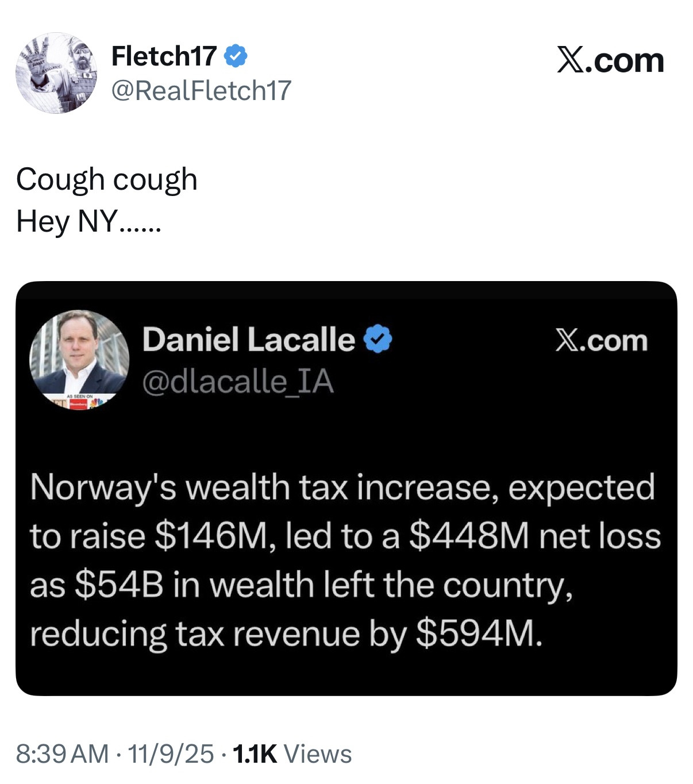The width and height of the screenshot is (693, 784).
Task: Click the 11/9/25 post date
Action: click(x=171, y=754)
